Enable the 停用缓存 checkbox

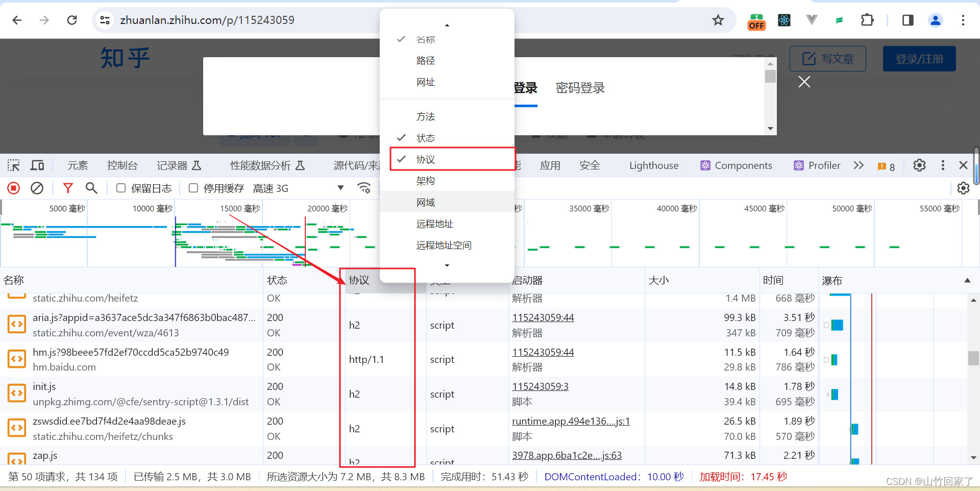coord(193,188)
